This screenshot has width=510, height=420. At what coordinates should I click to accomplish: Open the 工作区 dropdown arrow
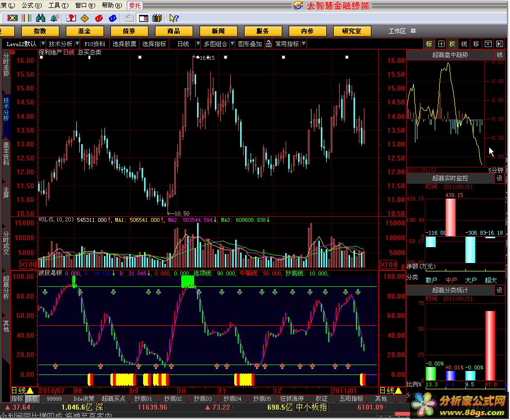click(x=413, y=31)
